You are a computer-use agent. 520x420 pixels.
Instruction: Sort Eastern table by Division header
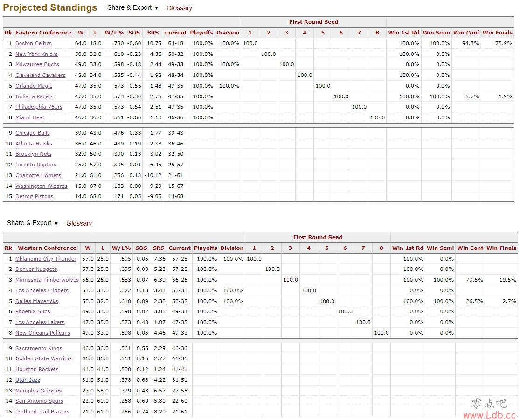click(228, 33)
